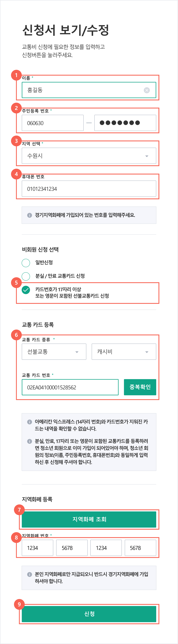Click the 교통 카드 번호 input field
This screenshot has height=644, width=178.
click(x=70, y=387)
